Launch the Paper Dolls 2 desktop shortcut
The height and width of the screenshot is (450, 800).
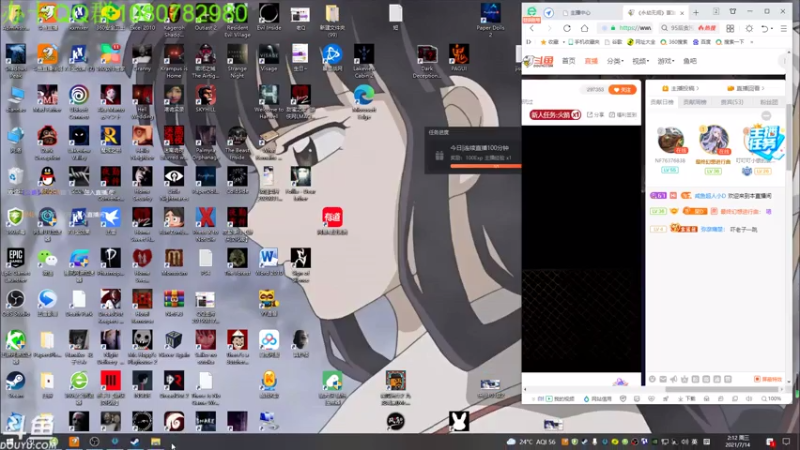490,20
